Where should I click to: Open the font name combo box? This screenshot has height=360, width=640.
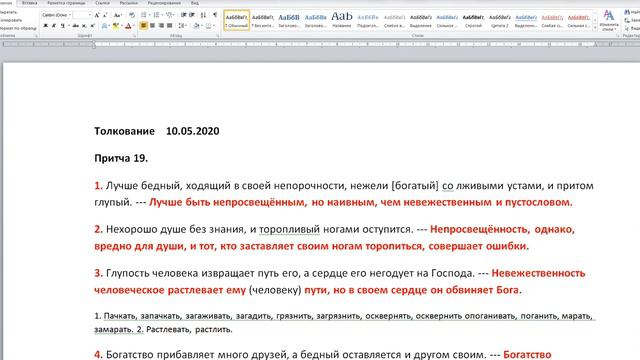[x=57, y=15]
